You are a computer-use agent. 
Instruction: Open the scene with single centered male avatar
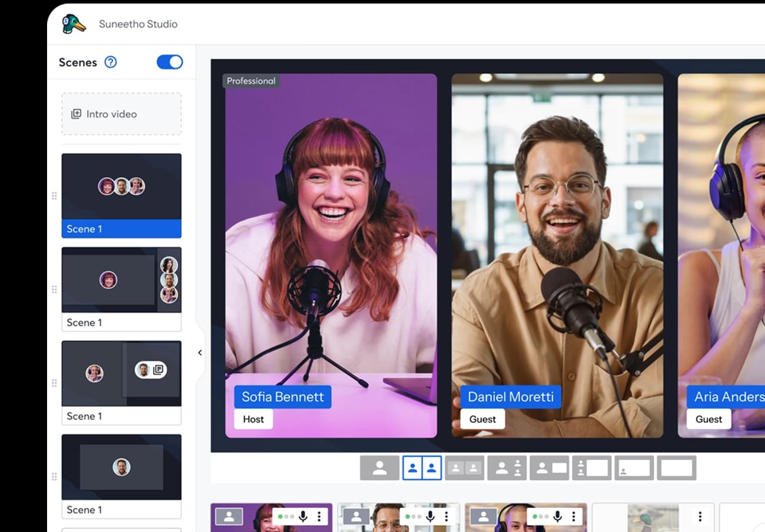coord(121,468)
